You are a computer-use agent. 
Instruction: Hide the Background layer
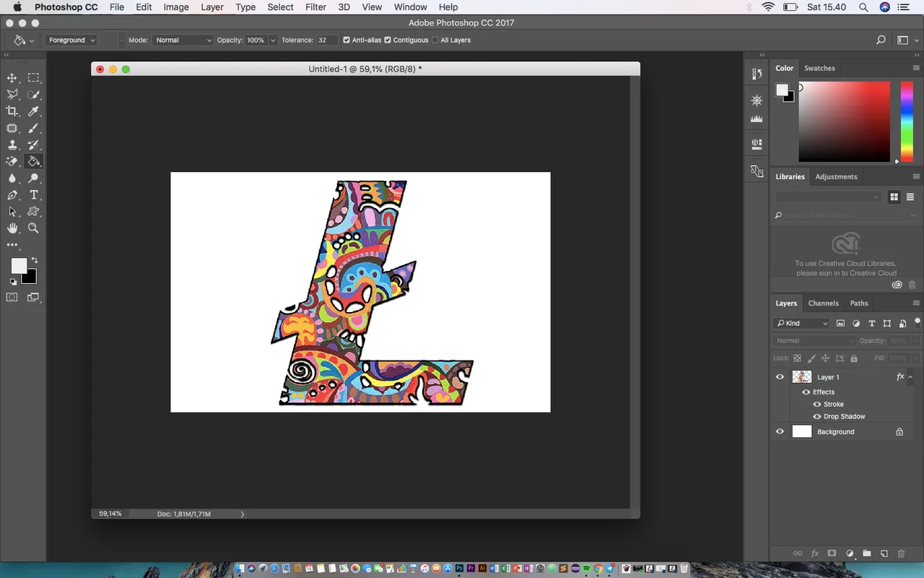(x=780, y=432)
